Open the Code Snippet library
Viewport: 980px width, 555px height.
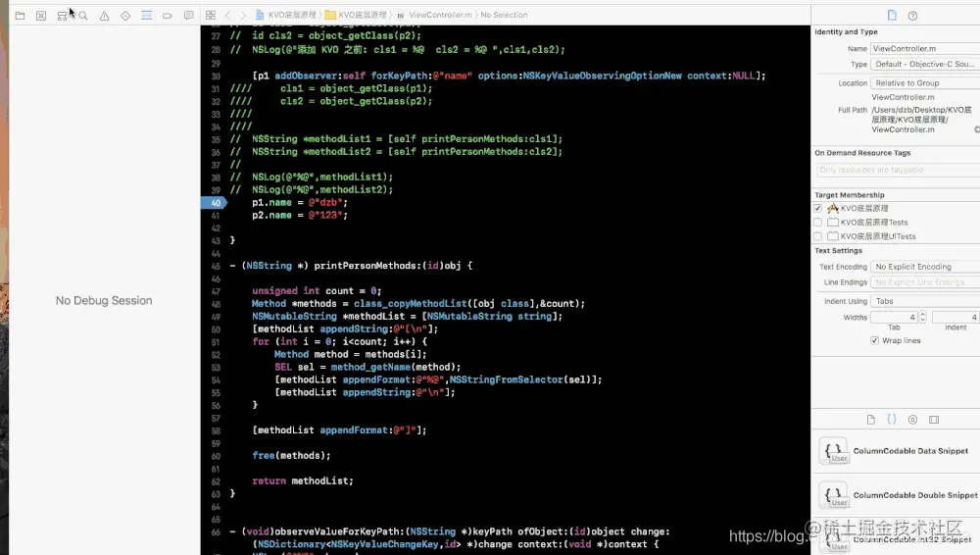[892, 420]
